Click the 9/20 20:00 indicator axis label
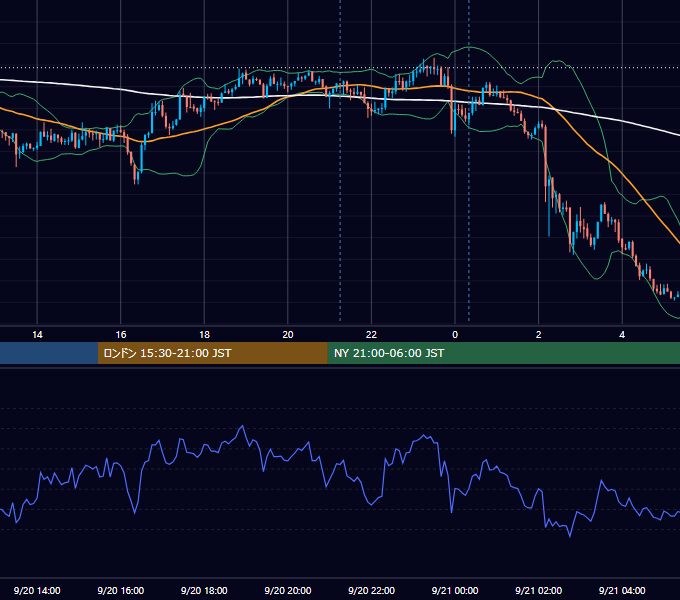 [288, 590]
